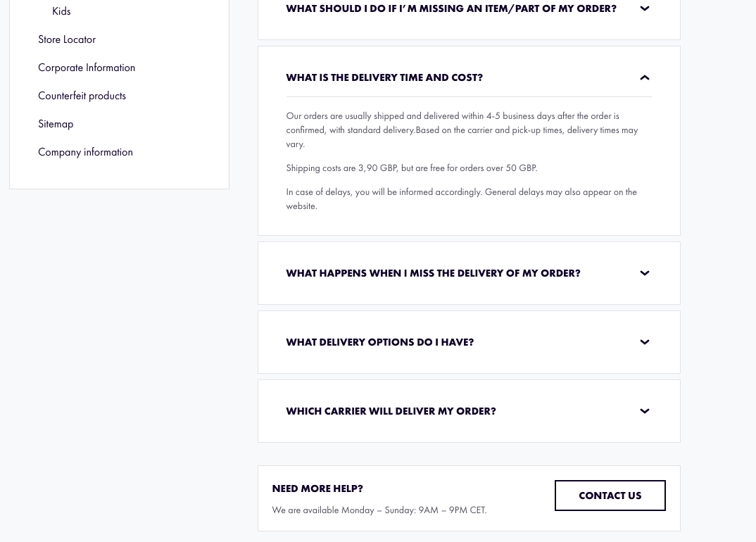
Task: Click the delivery options accordion row
Action: [x=469, y=342]
